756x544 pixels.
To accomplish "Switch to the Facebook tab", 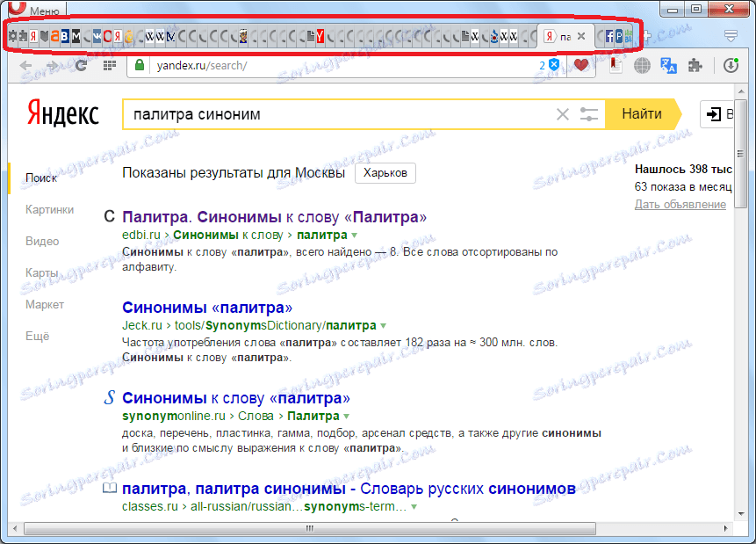I will (x=609, y=36).
